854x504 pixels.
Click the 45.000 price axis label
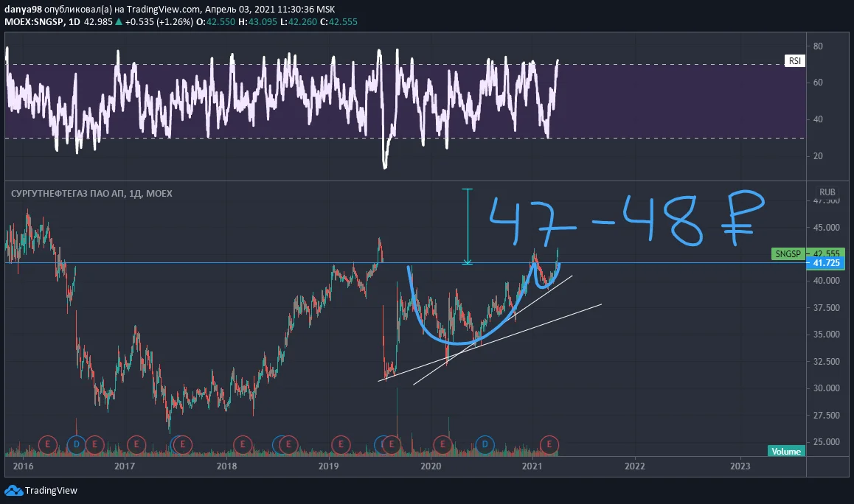(x=826, y=228)
